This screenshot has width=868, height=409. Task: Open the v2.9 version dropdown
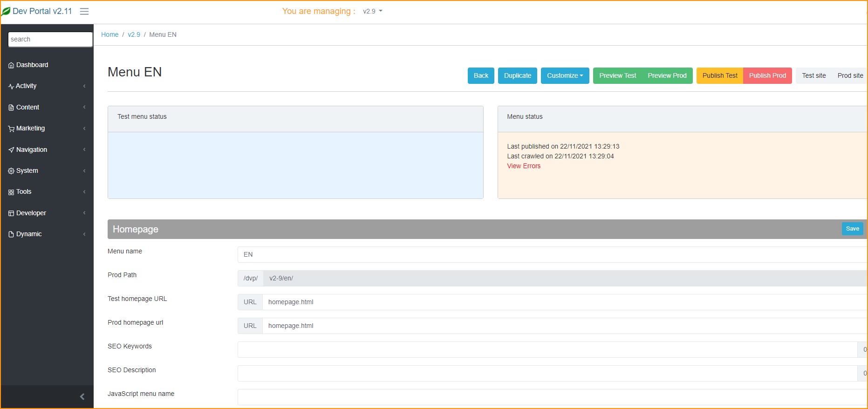point(372,11)
